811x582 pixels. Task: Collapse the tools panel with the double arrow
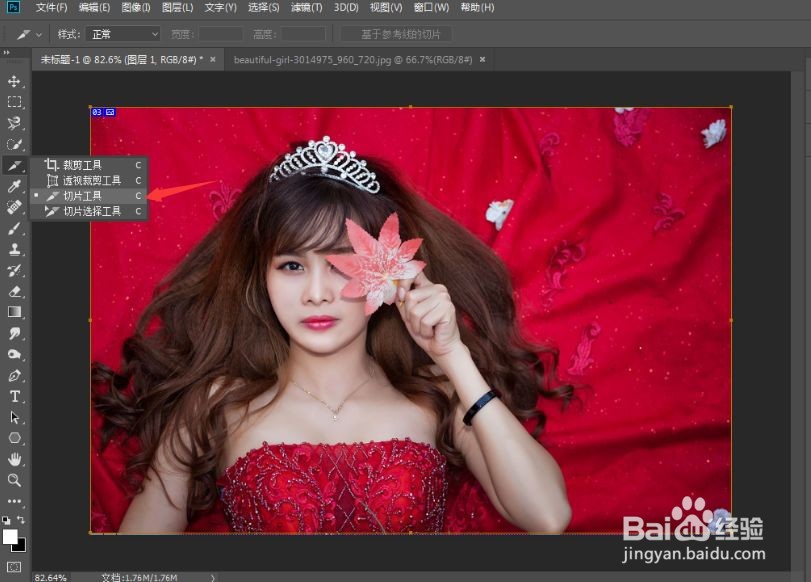(6, 52)
